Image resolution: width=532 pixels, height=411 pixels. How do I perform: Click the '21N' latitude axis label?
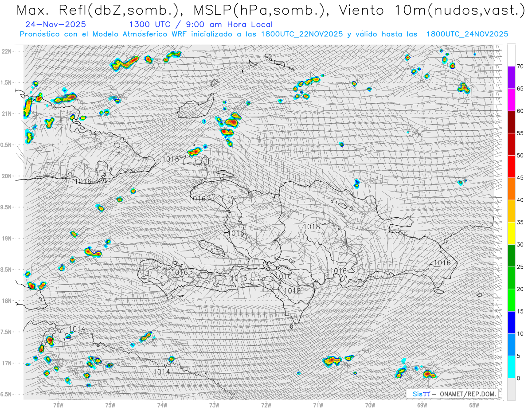(7, 114)
